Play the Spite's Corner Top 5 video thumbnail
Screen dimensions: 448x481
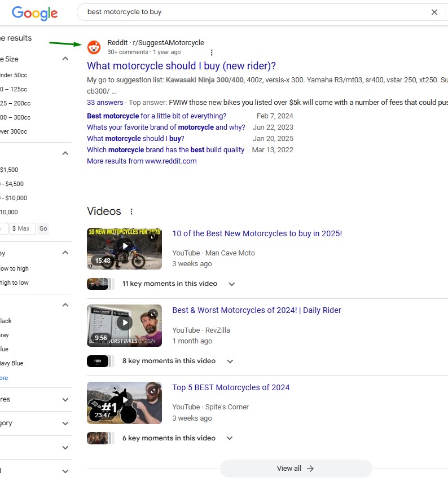click(x=124, y=403)
